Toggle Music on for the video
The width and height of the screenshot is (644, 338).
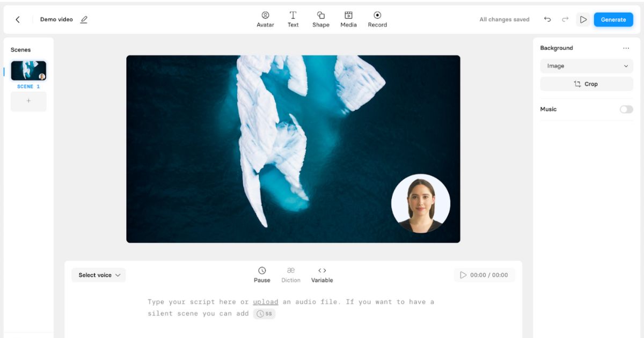625,109
